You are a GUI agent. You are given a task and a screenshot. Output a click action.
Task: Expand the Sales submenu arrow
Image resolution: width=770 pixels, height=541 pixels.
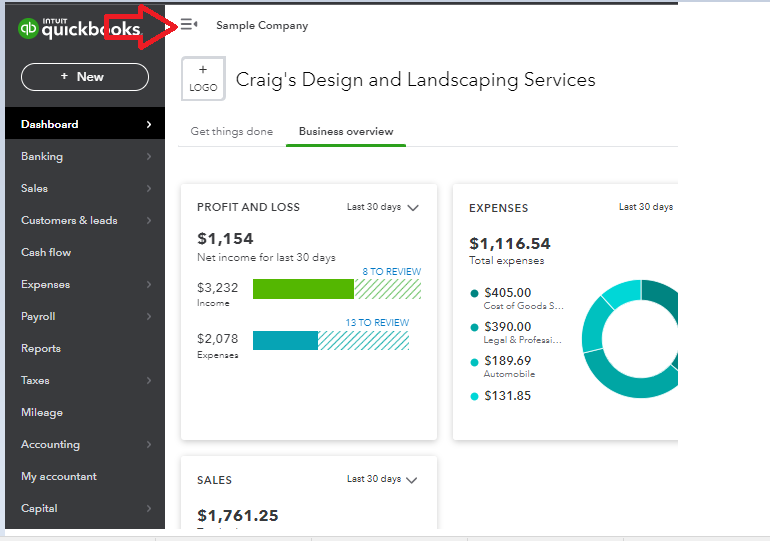(148, 189)
